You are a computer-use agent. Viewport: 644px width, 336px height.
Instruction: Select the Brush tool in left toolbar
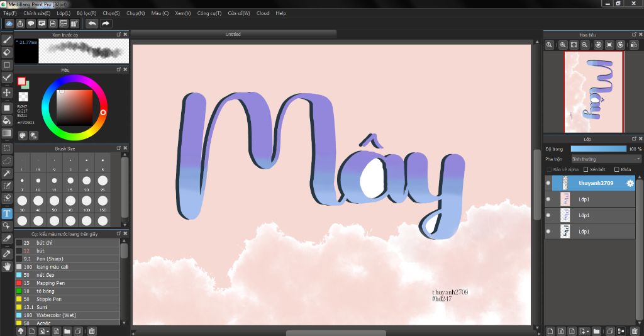(6, 40)
